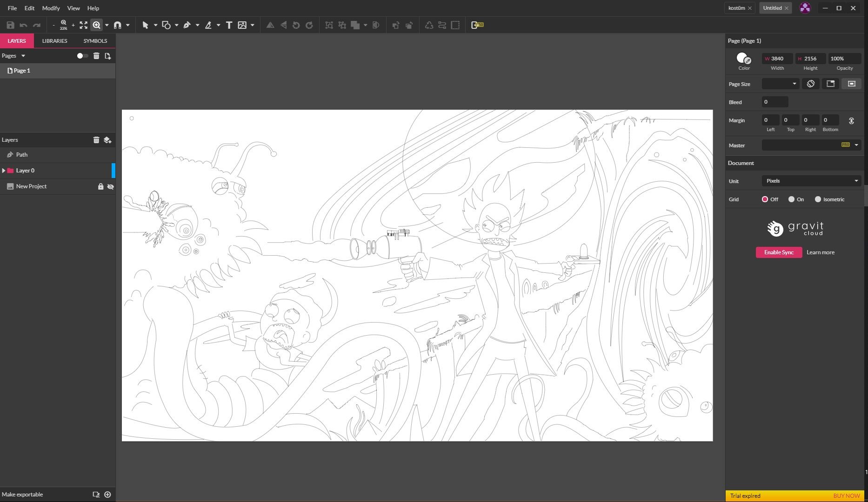Click the Enable Sync button
The height and width of the screenshot is (502, 868).
(x=779, y=252)
